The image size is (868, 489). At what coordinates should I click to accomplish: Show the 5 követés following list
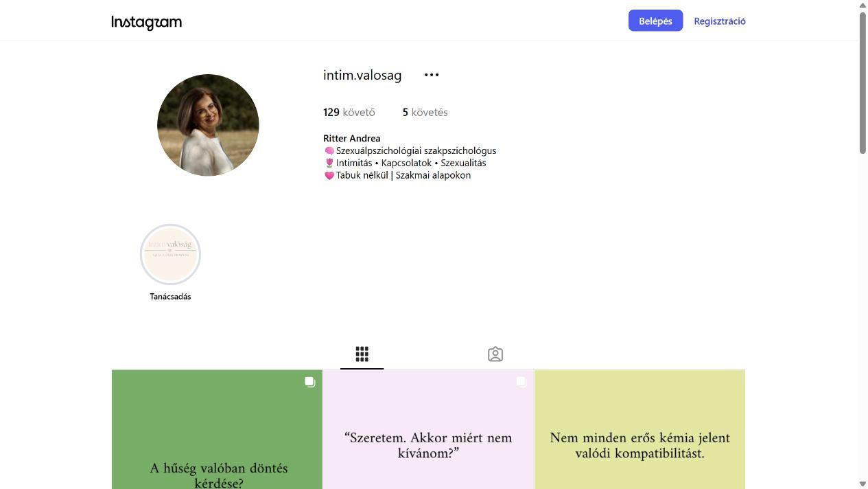pos(425,112)
